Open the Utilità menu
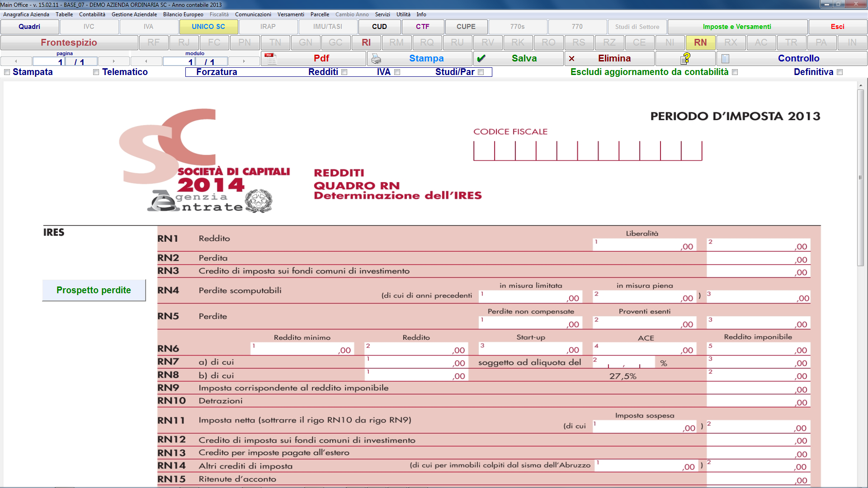The width and height of the screenshot is (868, 488). tap(403, 14)
